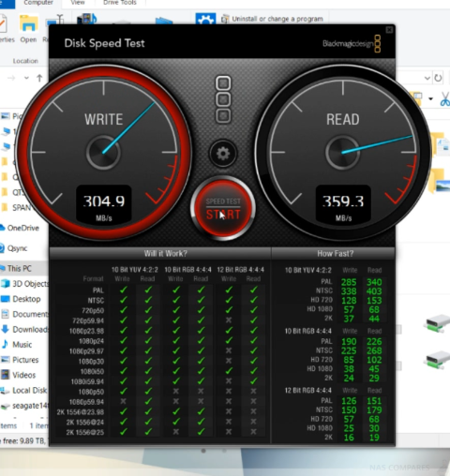
Task: Open Documents in the sidebar
Action: click(x=24, y=314)
